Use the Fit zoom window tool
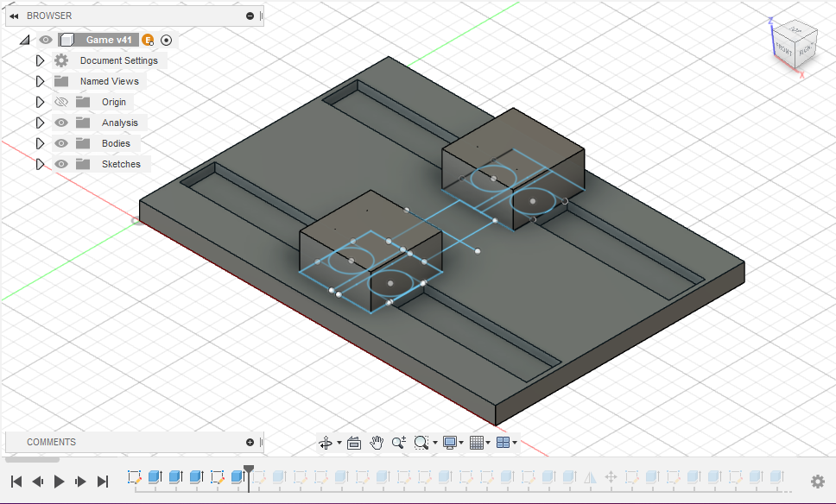836x504 pixels. pos(421,442)
